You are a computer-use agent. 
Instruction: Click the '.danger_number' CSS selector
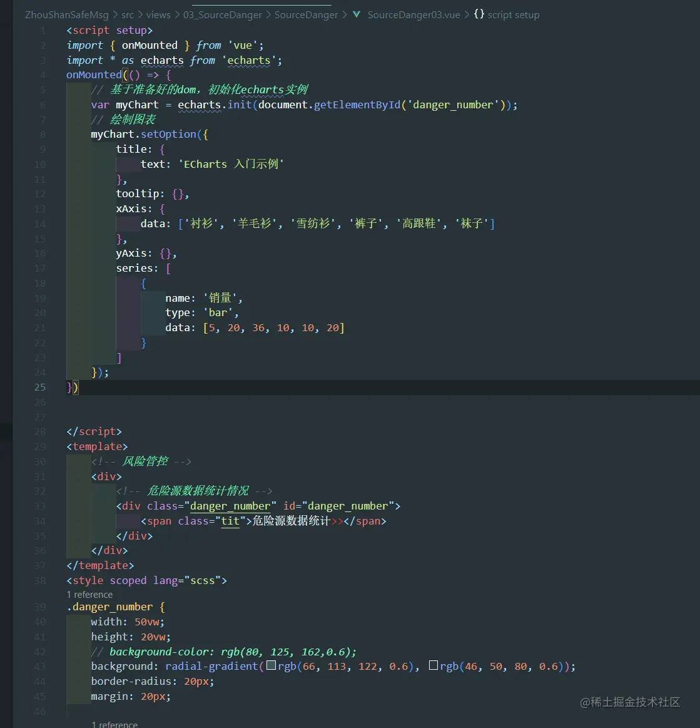(109, 607)
